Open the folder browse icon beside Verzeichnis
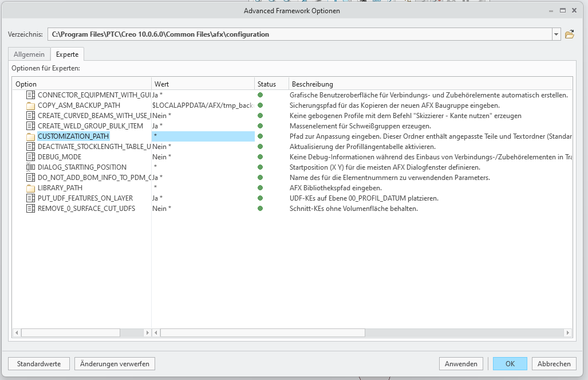588x380 pixels. (x=569, y=34)
